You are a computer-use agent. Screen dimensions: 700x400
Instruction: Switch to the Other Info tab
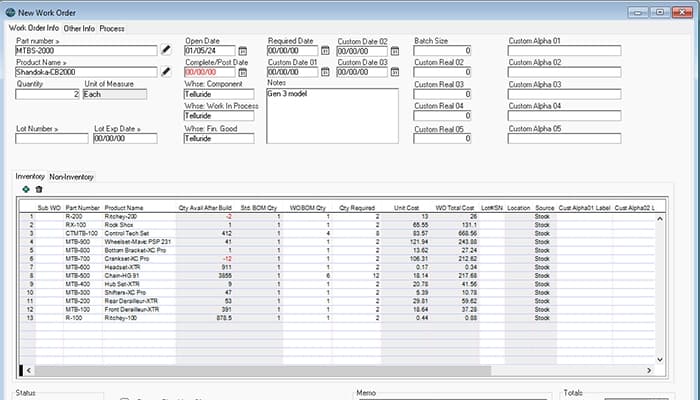click(x=79, y=29)
